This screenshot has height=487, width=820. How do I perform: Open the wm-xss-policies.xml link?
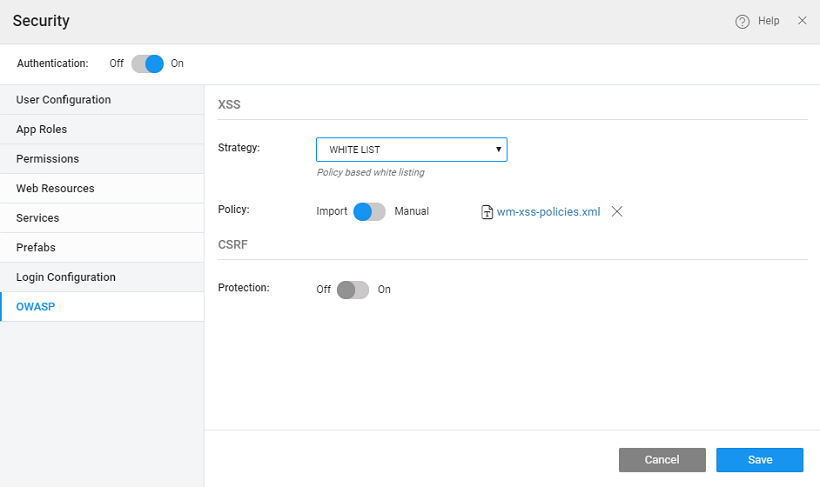click(x=548, y=212)
